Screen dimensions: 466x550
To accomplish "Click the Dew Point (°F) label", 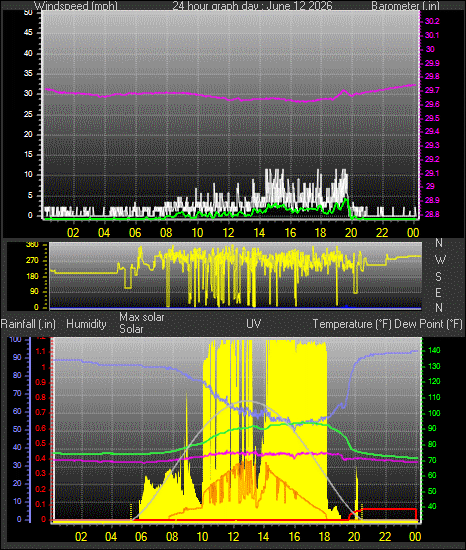I will click(428, 324).
